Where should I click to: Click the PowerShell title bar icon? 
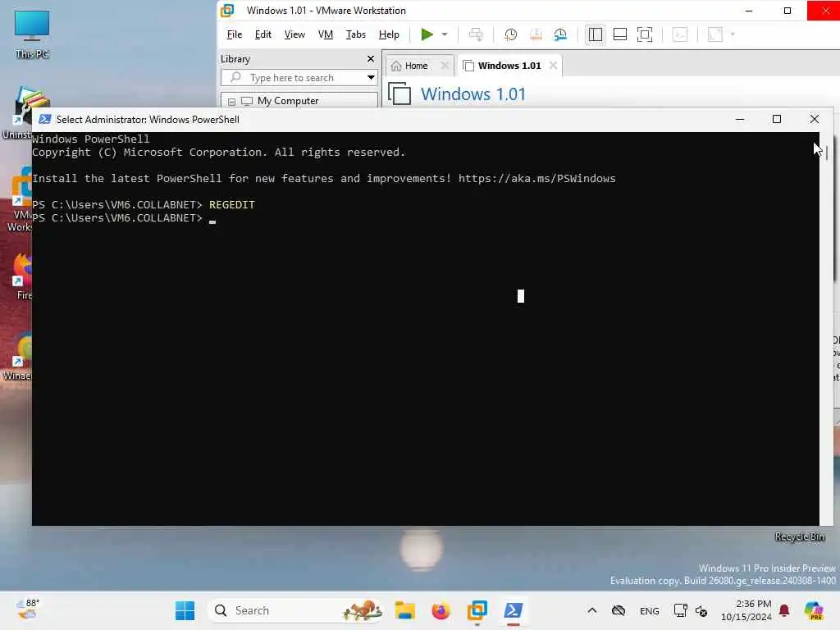[45, 120]
